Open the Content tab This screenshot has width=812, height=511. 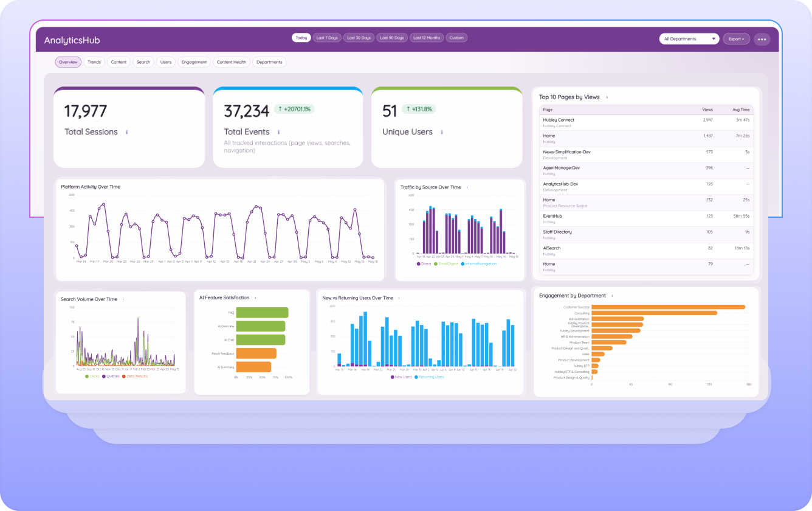pyautogui.click(x=119, y=62)
